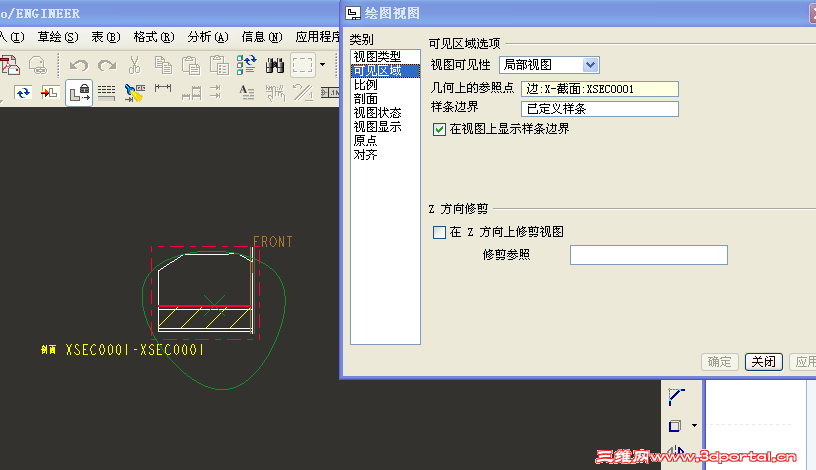Click the Redo arrow icon
This screenshot has width=816, height=470.
coord(107,66)
